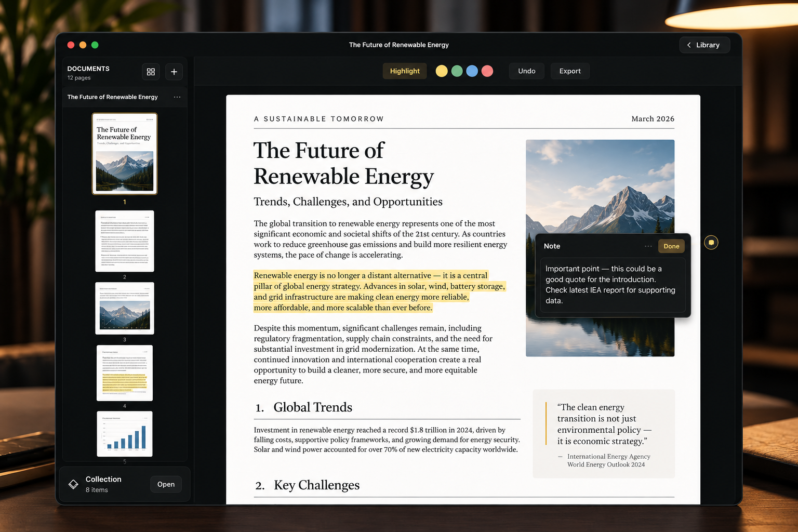Click the 'A SUSTAINABLE TOMORROW' header text

click(318, 119)
